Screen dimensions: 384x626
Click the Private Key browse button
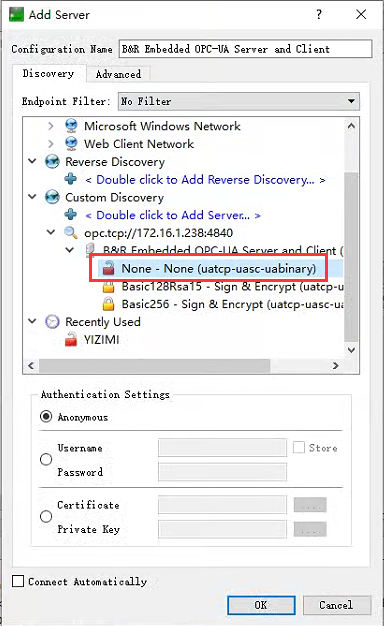coord(310,530)
